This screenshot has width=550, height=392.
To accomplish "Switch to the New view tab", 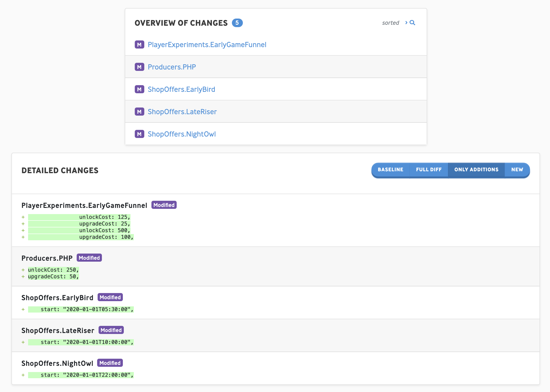I will (517, 170).
